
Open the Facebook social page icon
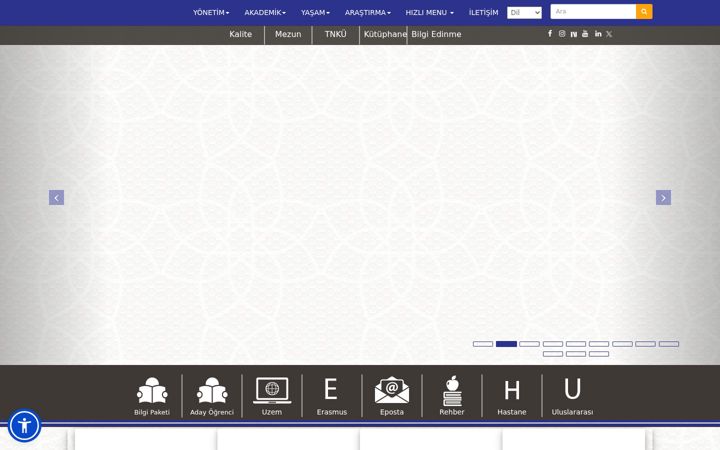coord(550,34)
